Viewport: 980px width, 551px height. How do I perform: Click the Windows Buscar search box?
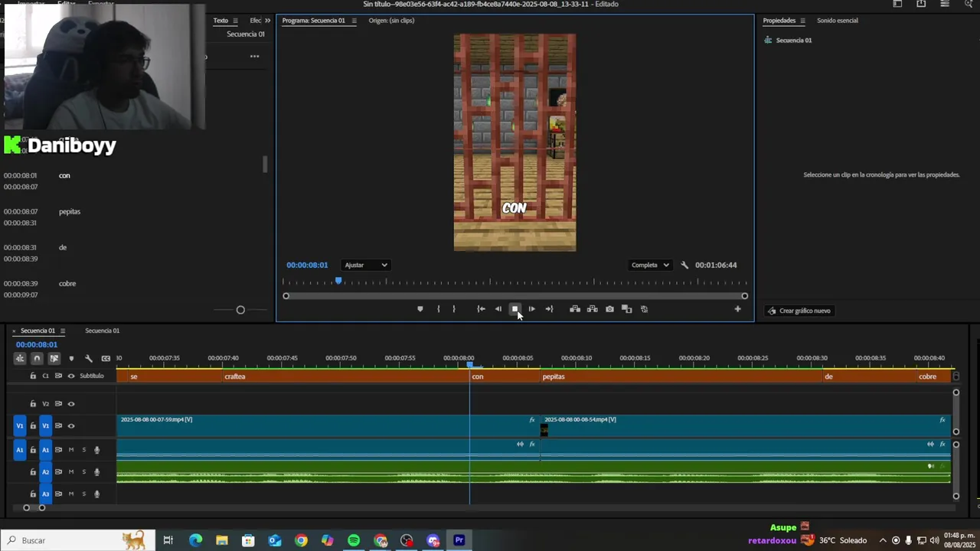(x=77, y=540)
